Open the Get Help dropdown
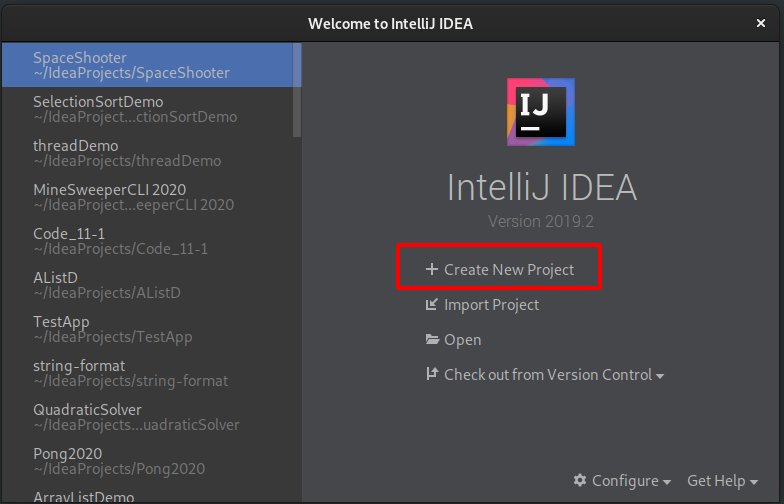The image size is (784, 504). [x=722, y=480]
